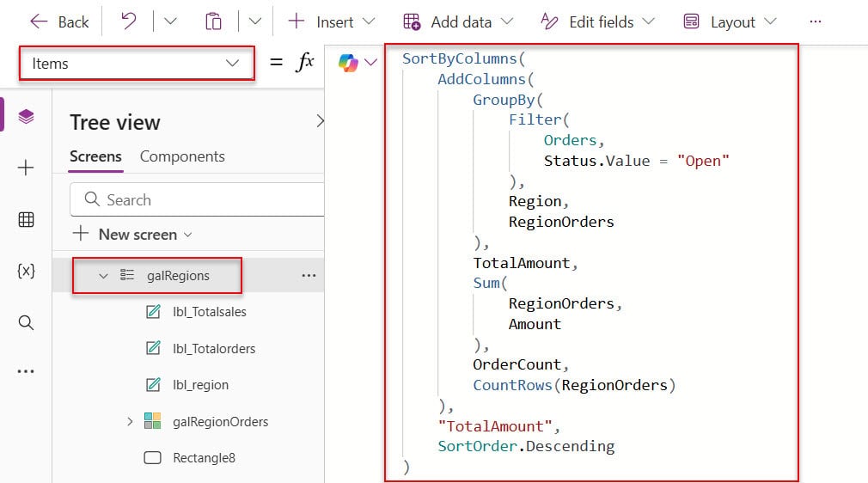Click the galRegions gallery icon
868x483 pixels.
[x=127, y=275]
